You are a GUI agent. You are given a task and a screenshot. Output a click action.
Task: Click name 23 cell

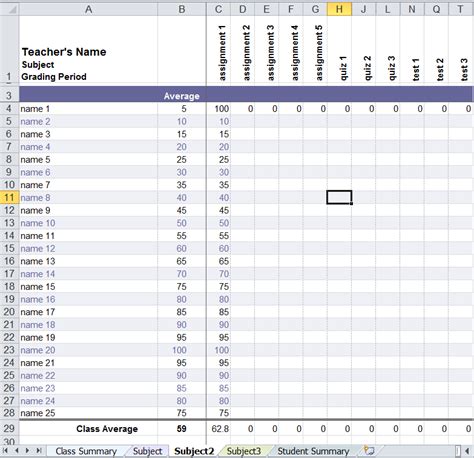click(88, 388)
